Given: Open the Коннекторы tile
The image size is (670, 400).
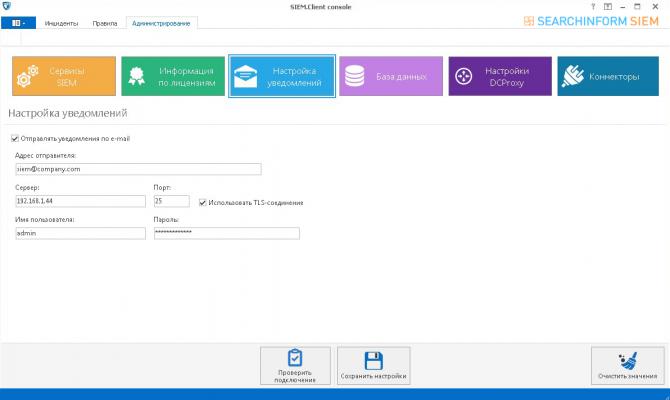Looking at the screenshot, I should point(608,76).
